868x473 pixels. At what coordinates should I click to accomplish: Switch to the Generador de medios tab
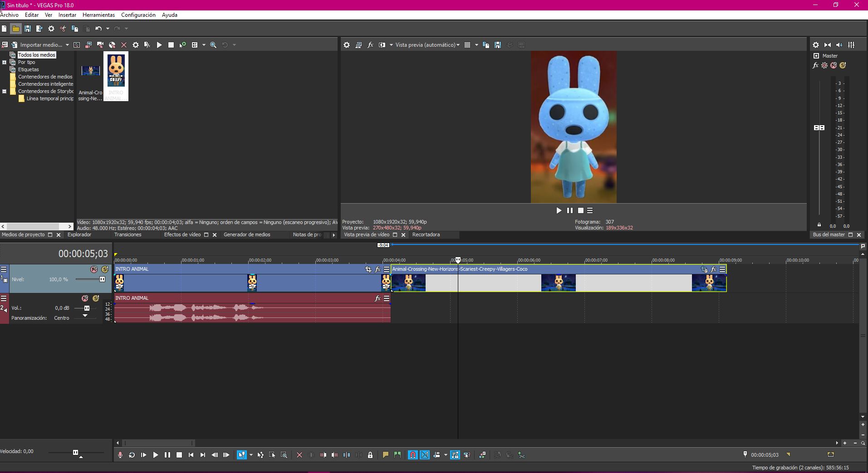(247, 235)
